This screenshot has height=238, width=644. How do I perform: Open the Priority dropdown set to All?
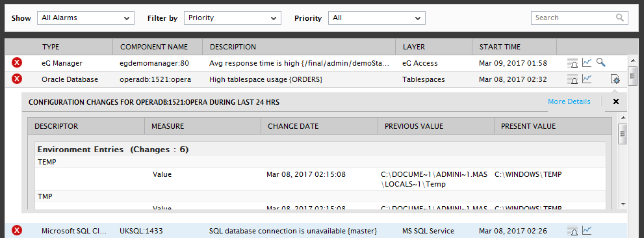pos(377,18)
